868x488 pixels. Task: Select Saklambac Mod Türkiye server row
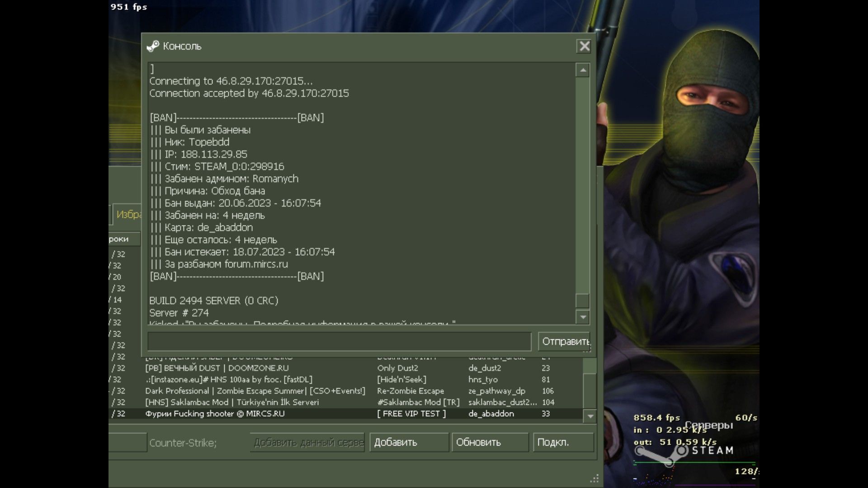346,402
